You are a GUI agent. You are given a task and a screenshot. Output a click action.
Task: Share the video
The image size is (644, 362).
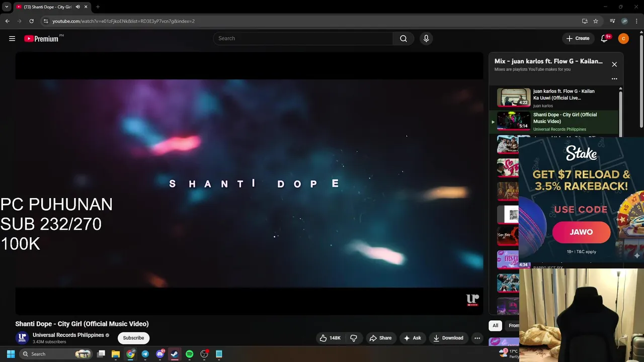(x=380, y=338)
